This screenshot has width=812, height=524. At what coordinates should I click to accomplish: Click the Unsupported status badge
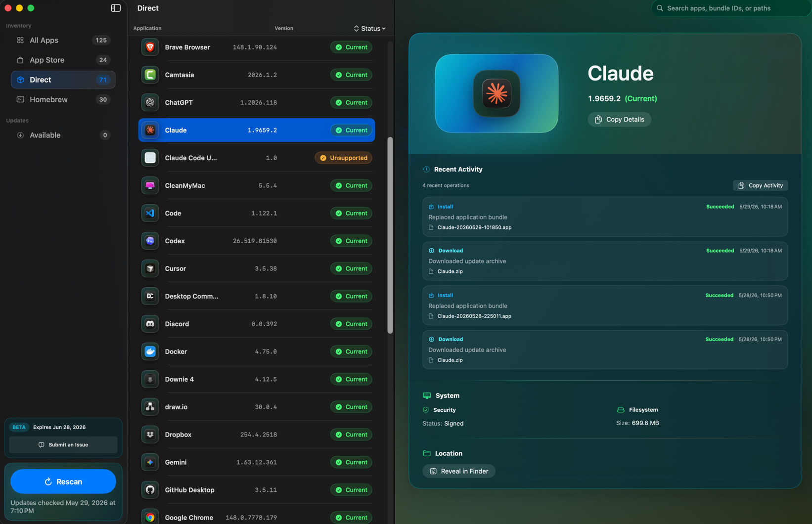344,158
